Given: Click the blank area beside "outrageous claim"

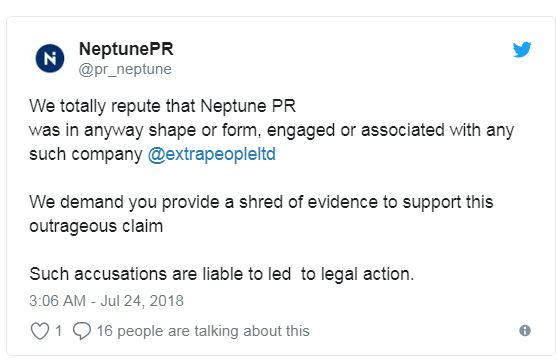Looking at the screenshot, I should coord(337,227).
